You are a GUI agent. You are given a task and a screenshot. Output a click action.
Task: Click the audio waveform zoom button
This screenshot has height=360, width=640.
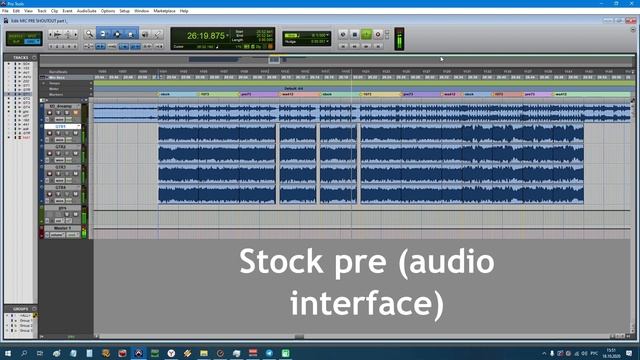click(x=58, y=34)
